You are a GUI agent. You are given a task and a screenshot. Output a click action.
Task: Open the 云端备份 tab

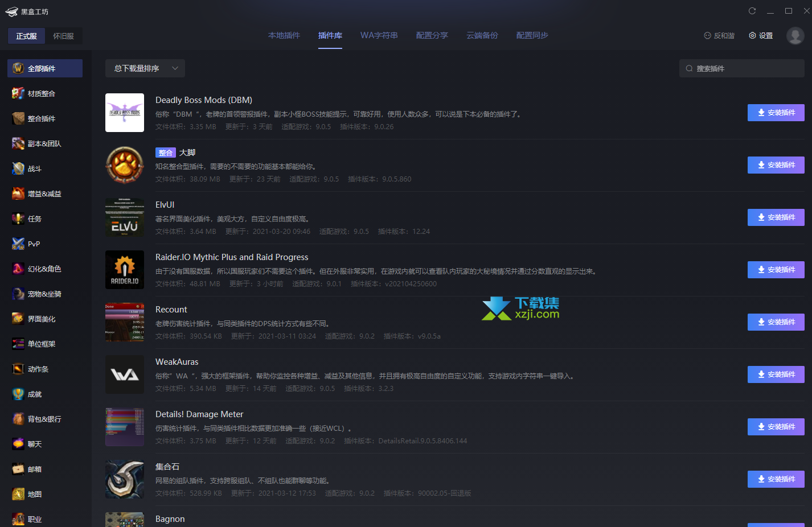point(482,35)
